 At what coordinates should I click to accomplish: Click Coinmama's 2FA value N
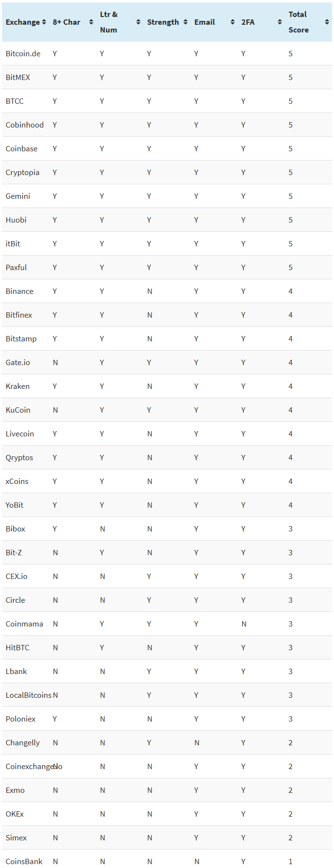[x=244, y=624]
